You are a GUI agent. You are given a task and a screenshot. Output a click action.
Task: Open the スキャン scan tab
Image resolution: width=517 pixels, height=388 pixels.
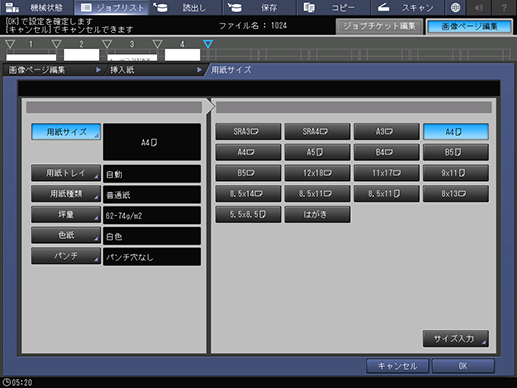(407, 7)
